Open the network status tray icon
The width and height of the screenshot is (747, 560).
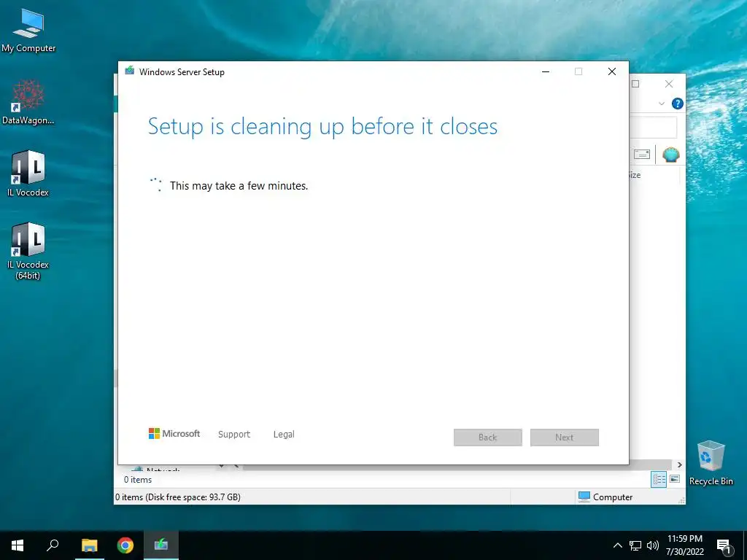click(635, 545)
